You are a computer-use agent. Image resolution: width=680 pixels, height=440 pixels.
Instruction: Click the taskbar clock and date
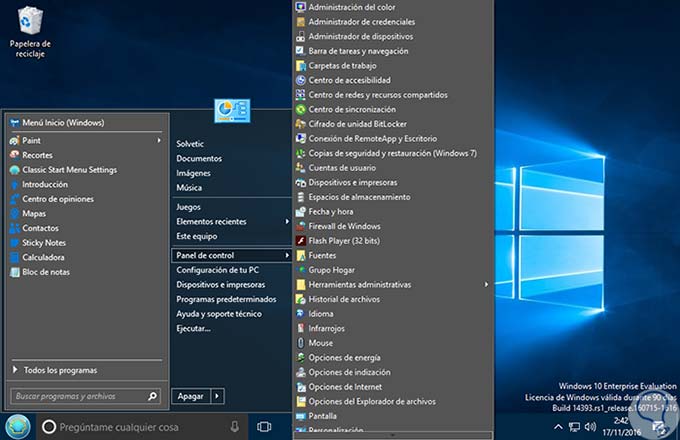pyautogui.click(x=621, y=427)
